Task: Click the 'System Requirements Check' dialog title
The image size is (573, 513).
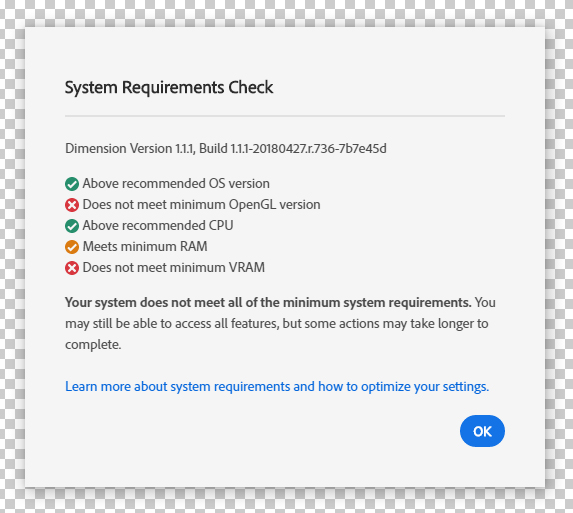Action: pos(169,88)
